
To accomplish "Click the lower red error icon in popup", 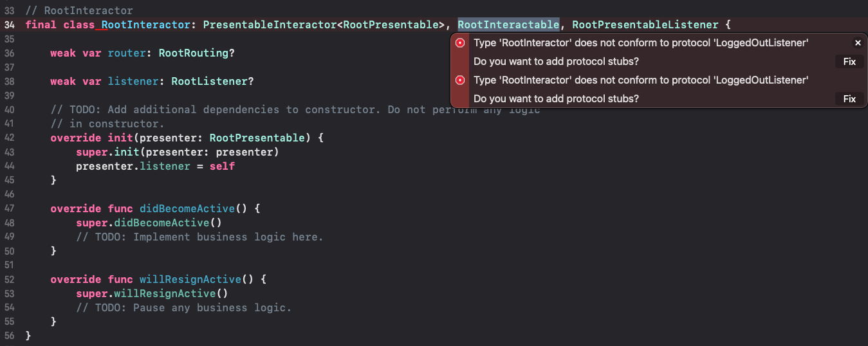I will (460, 80).
